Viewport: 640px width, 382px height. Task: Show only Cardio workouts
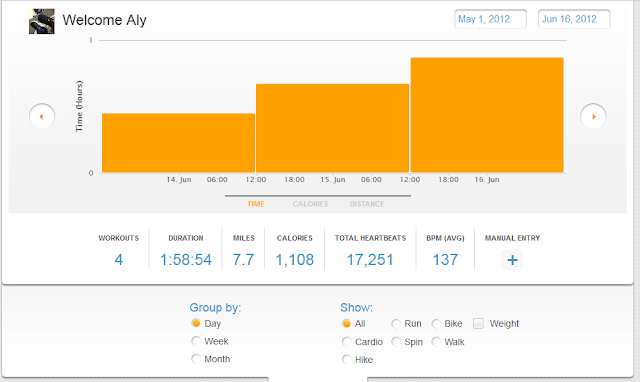(x=347, y=342)
